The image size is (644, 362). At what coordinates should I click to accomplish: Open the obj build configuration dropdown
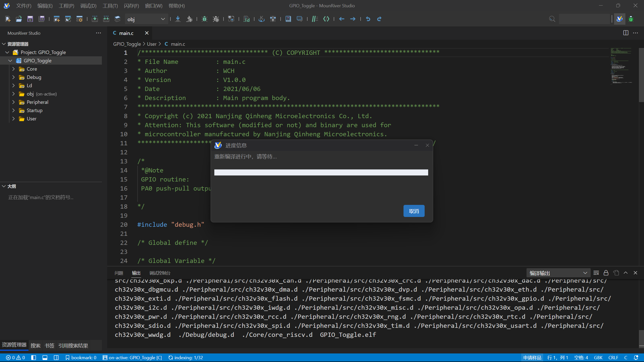point(146,19)
